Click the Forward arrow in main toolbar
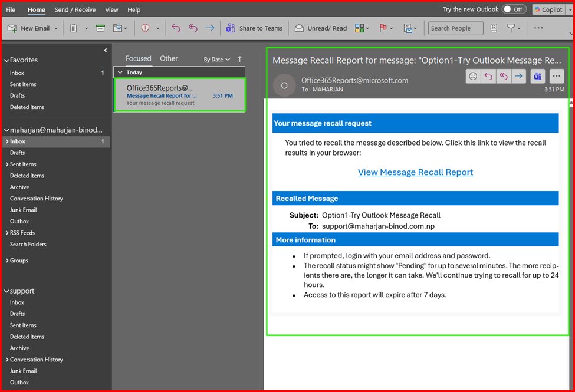This screenshot has height=392, width=575. [x=210, y=28]
